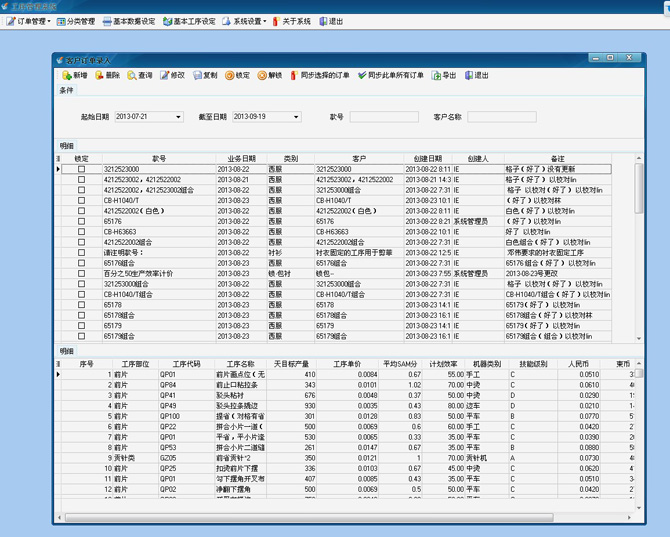The width and height of the screenshot is (670, 537).
Task: Open the 起始日期 start date dropdown
Action: click(x=179, y=117)
